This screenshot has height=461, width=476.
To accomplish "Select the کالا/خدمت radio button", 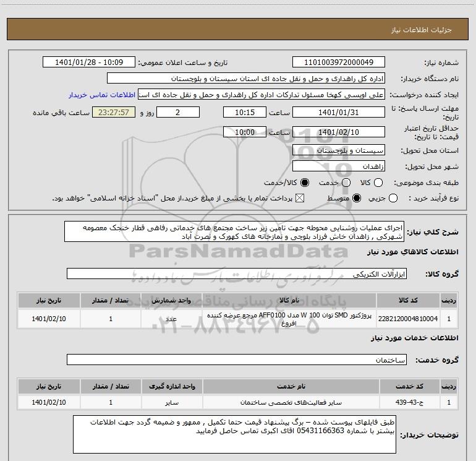I will click(305, 183).
